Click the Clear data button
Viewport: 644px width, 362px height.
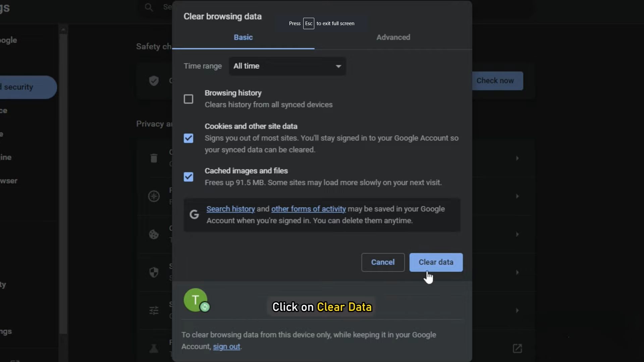coord(436,262)
